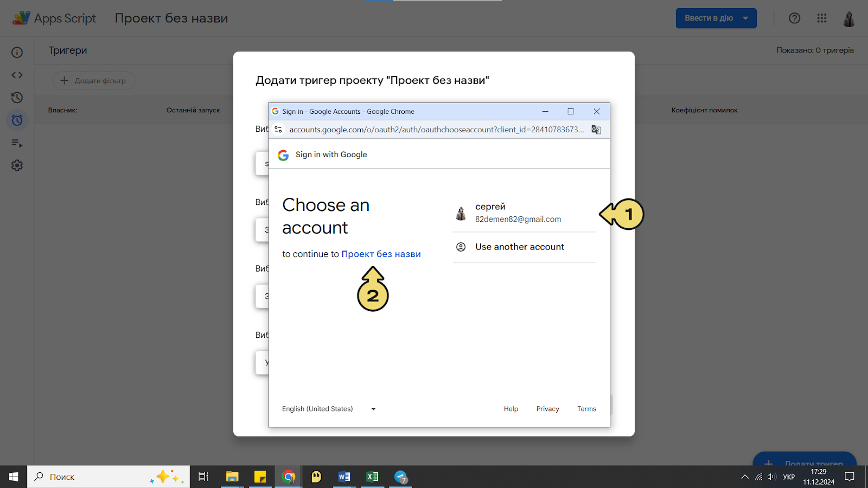868x488 pixels.
Task: Show hidden system tray icons chevron
Action: pyautogui.click(x=744, y=477)
